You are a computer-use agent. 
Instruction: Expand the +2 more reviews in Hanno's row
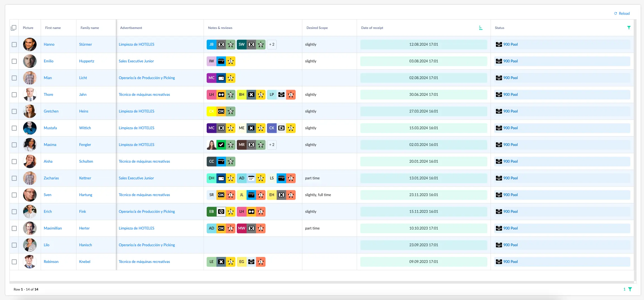click(x=272, y=45)
